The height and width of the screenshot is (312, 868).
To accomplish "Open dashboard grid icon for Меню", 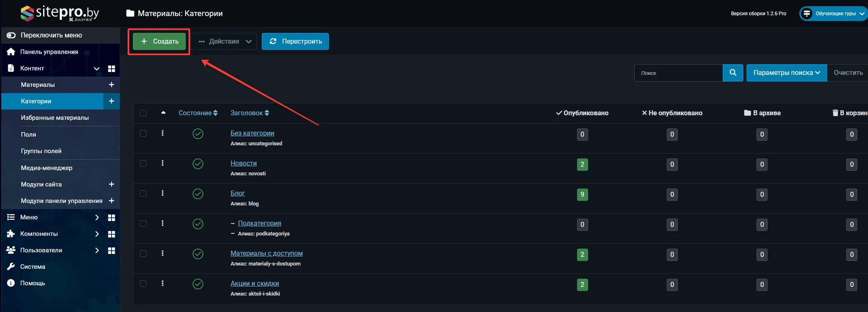I will click(111, 218).
